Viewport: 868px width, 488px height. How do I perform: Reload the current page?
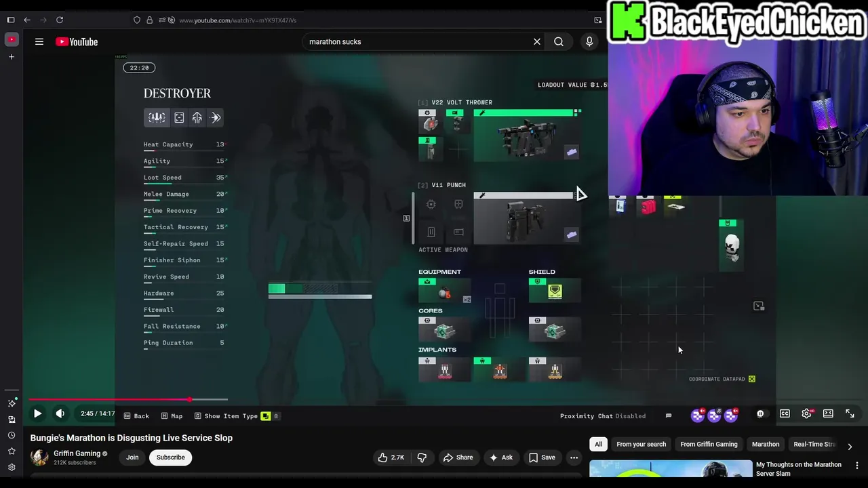click(x=60, y=20)
